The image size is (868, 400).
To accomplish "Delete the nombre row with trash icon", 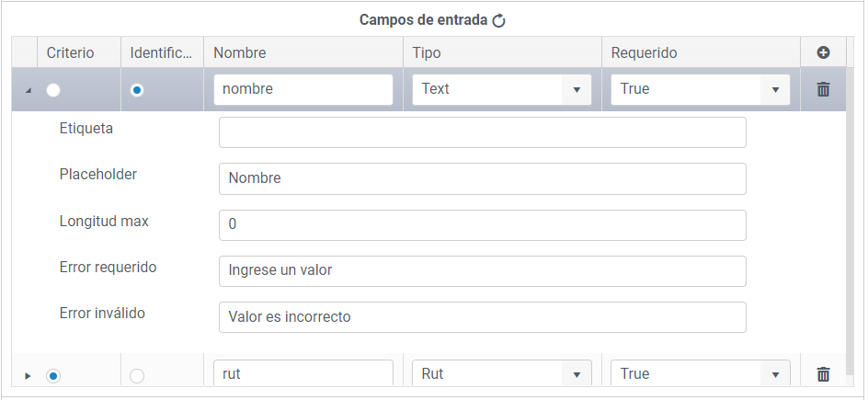I will point(823,89).
